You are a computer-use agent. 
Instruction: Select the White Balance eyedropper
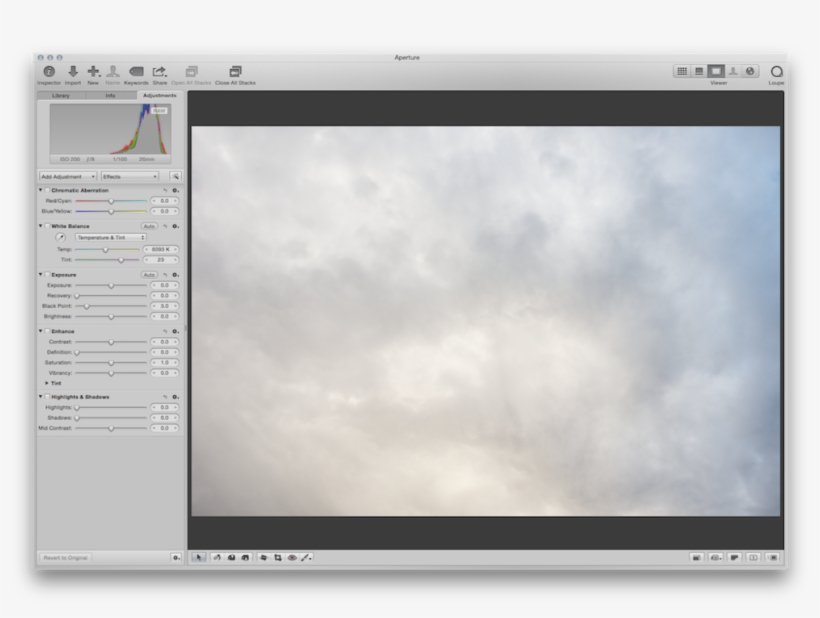(59, 236)
